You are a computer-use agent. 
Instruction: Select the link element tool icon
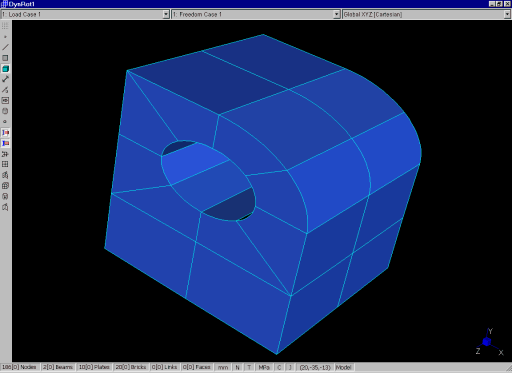click(5, 79)
